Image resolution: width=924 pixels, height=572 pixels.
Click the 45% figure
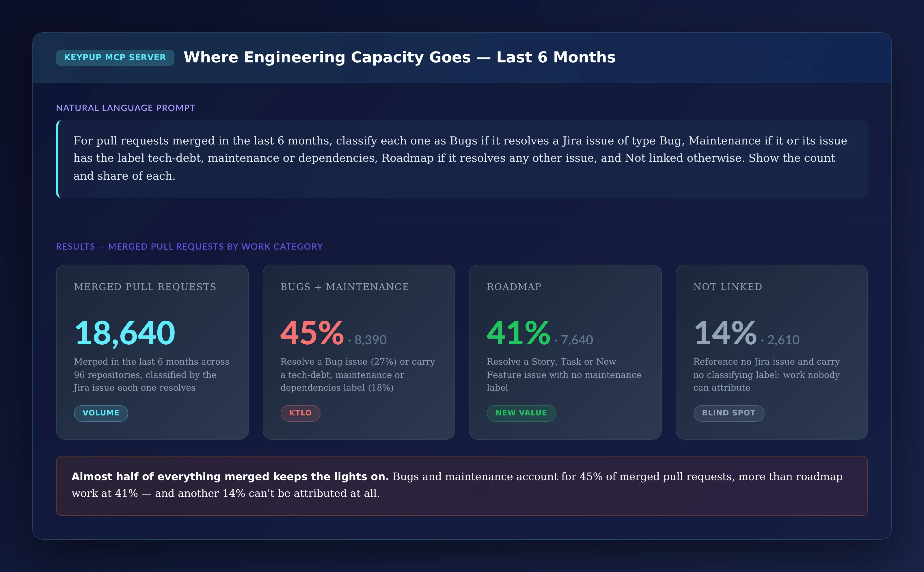pos(312,333)
